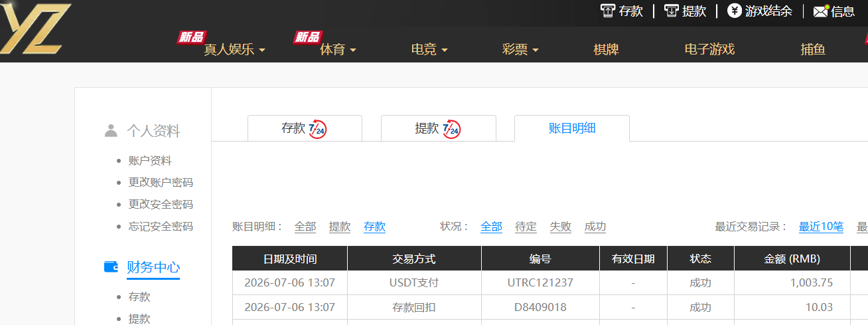Switch to the 提款 tab
The height and width of the screenshot is (325, 868).
coord(439,128)
